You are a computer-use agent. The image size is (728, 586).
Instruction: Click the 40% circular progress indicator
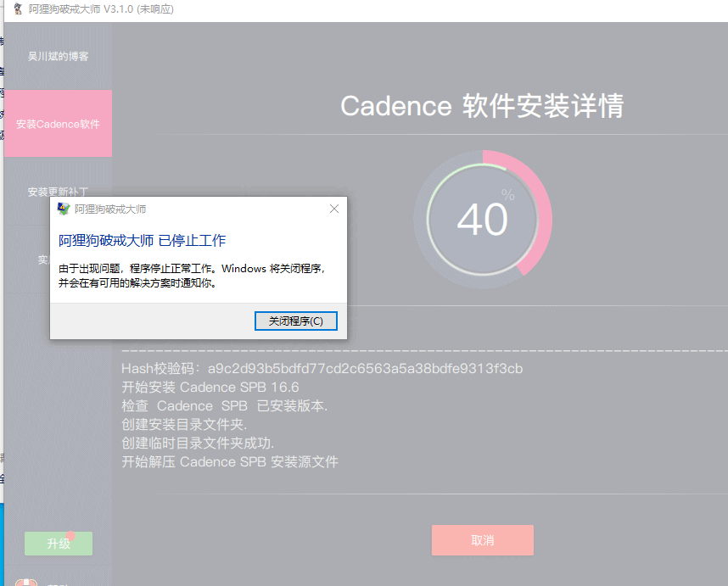tap(483, 220)
